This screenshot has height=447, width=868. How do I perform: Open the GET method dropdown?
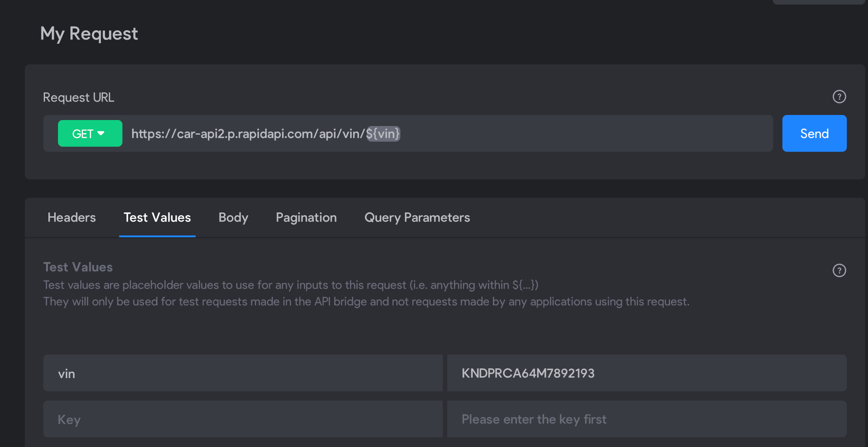[x=90, y=133]
